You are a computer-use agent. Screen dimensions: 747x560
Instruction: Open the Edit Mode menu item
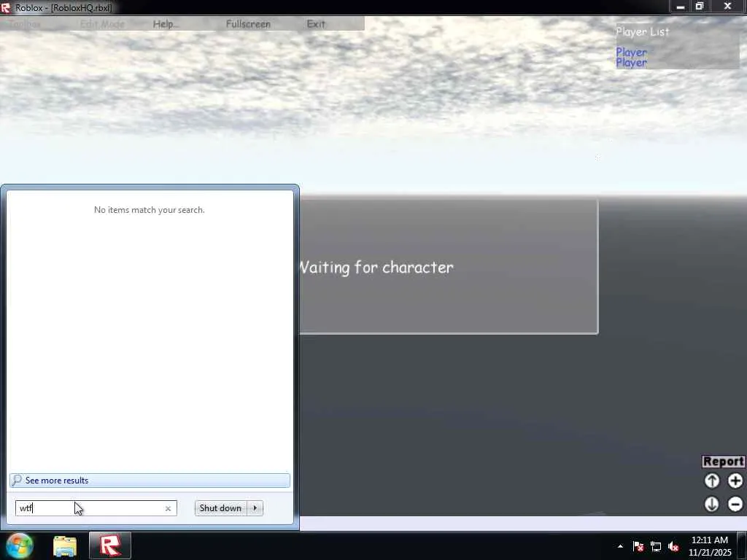[x=102, y=24]
